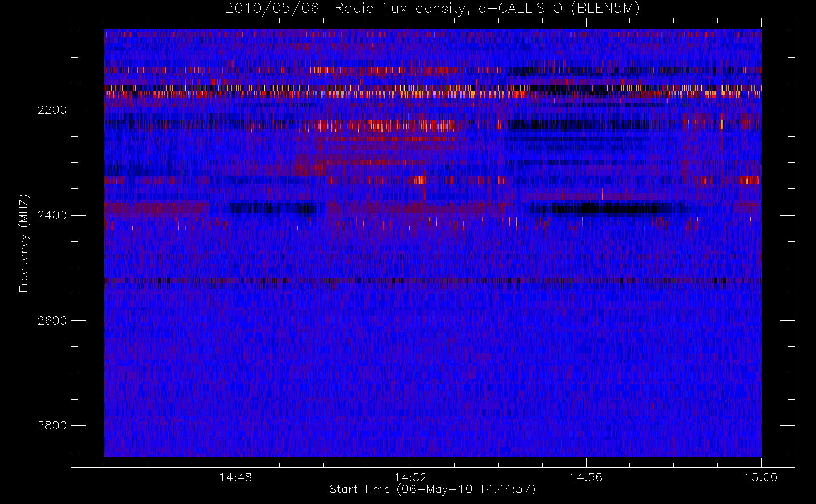The height and width of the screenshot is (504, 816).
Task: Click the 14:56 time tick label
Action: click(x=586, y=477)
